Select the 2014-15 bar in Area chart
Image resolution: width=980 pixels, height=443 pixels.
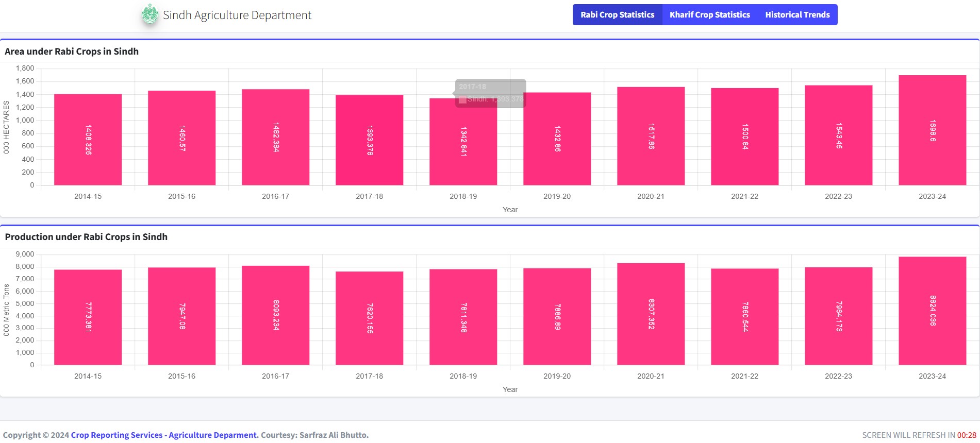point(88,140)
